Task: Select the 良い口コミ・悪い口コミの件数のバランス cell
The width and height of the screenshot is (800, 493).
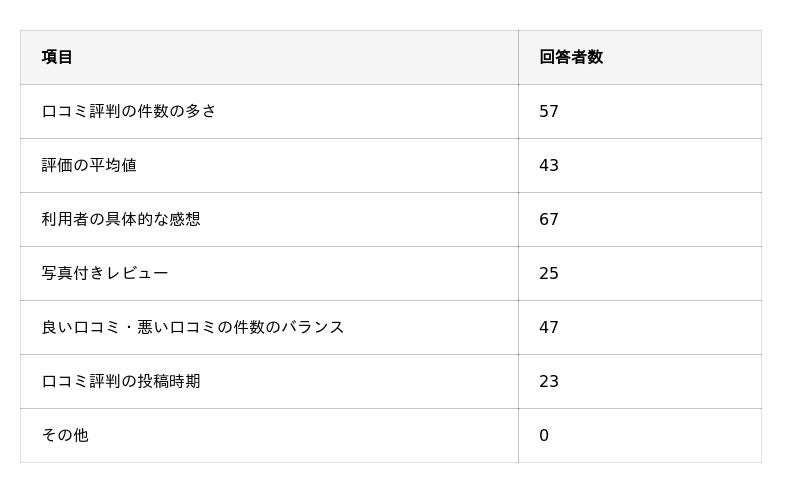Action: [193, 327]
